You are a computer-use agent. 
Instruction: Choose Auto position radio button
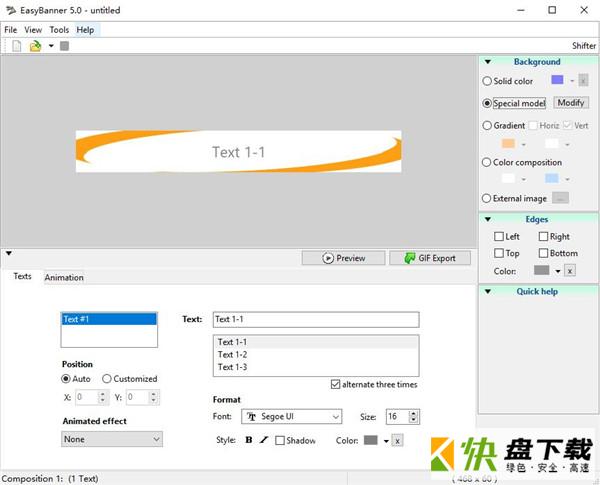click(x=66, y=379)
